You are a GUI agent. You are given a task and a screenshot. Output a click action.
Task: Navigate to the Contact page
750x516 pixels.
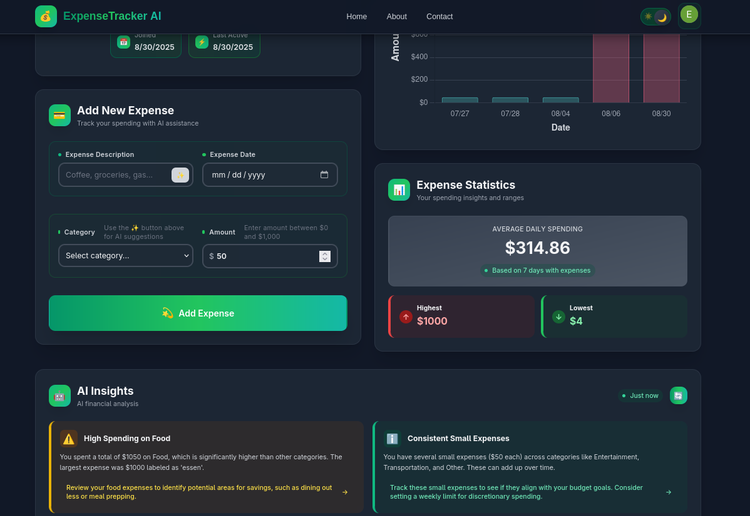tap(439, 16)
